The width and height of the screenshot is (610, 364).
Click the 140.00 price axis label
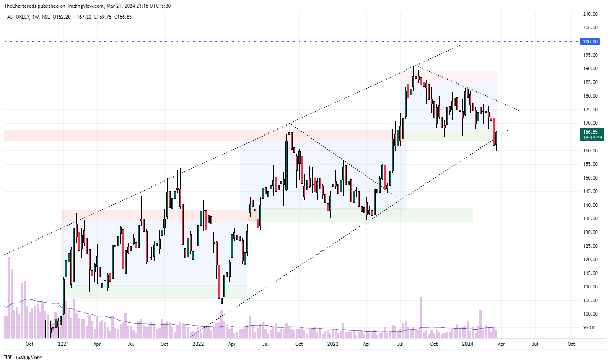pos(590,205)
